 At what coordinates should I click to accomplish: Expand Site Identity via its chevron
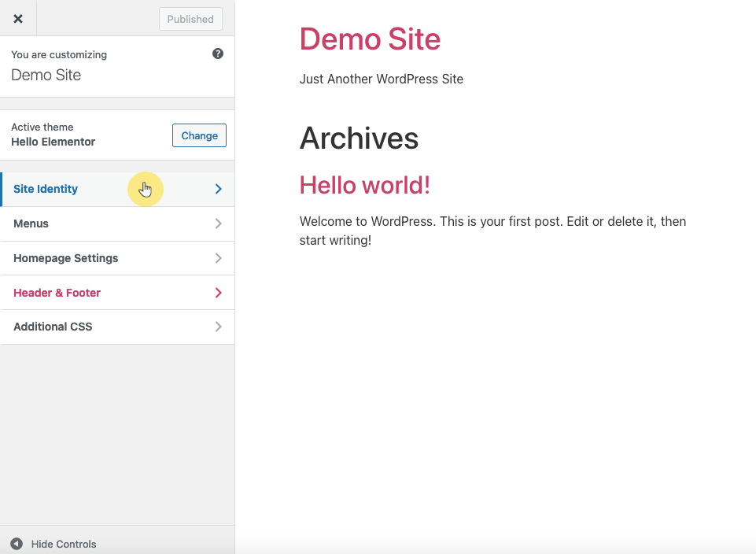click(219, 189)
